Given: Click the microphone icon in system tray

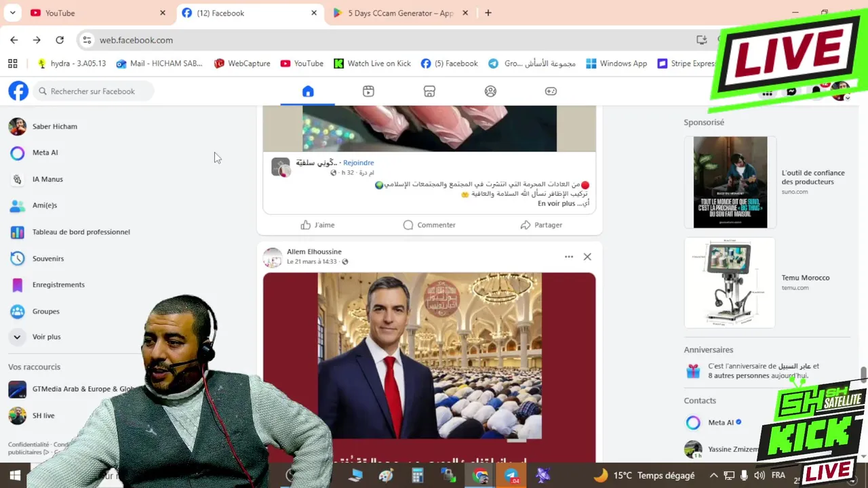Looking at the screenshot, I should (744, 476).
